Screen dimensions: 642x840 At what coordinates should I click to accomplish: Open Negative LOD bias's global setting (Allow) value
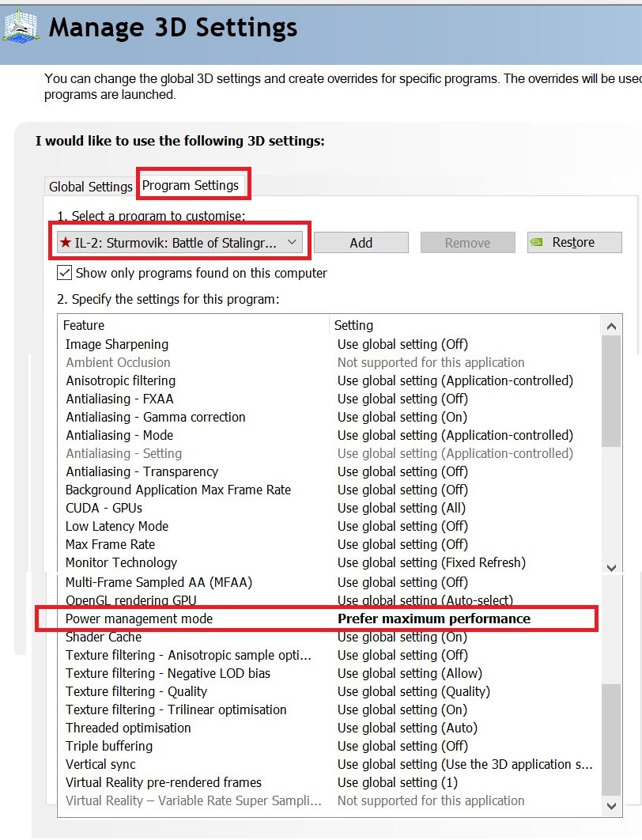[x=410, y=673]
